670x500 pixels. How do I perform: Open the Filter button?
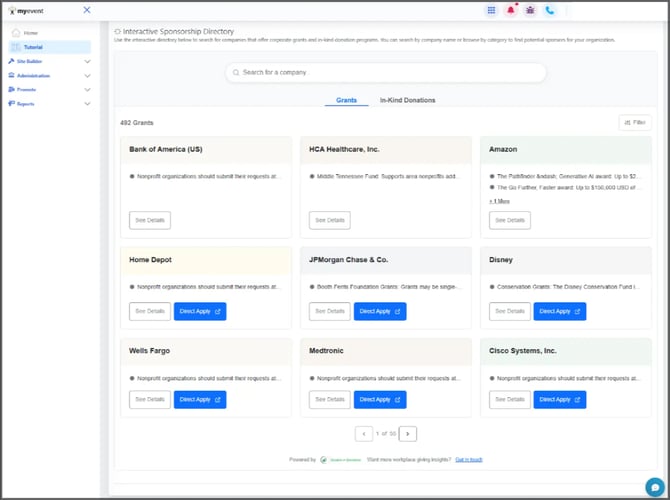click(x=635, y=123)
